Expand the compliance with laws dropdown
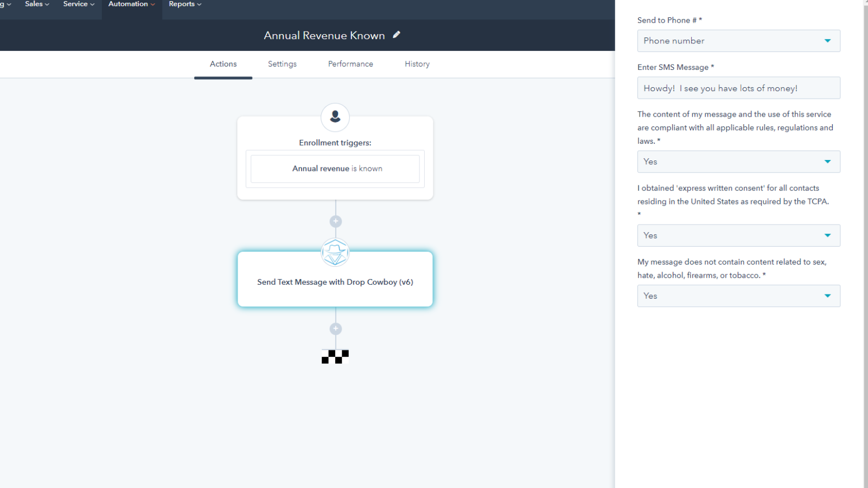The image size is (868, 488). [738, 162]
